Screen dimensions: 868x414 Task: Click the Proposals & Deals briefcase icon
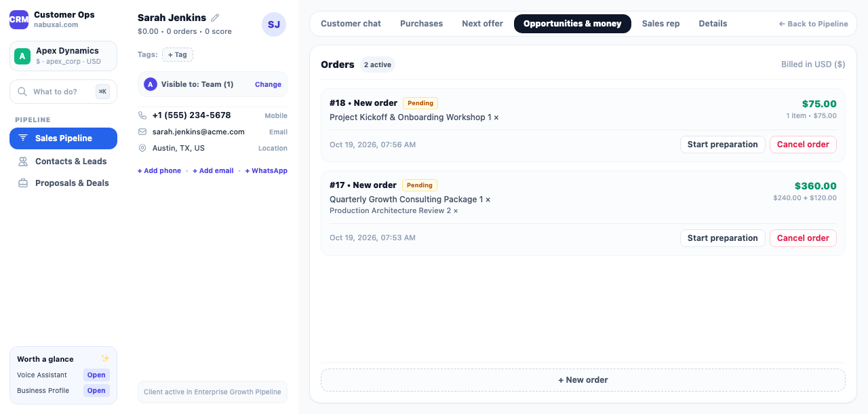(x=23, y=183)
